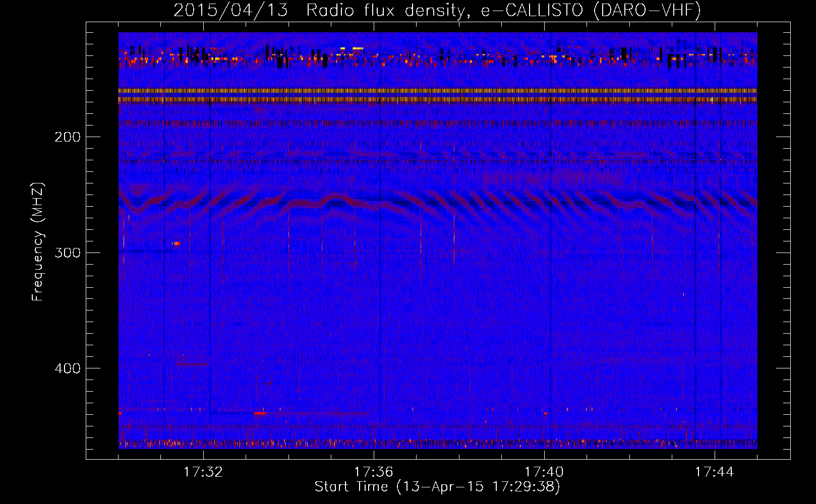Click the 17:36 time tick label

coord(374,472)
